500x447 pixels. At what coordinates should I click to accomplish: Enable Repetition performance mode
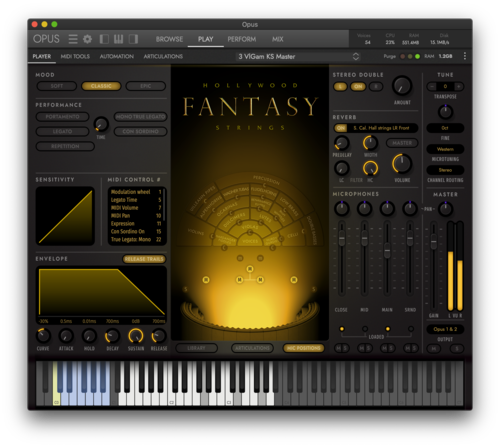click(65, 146)
